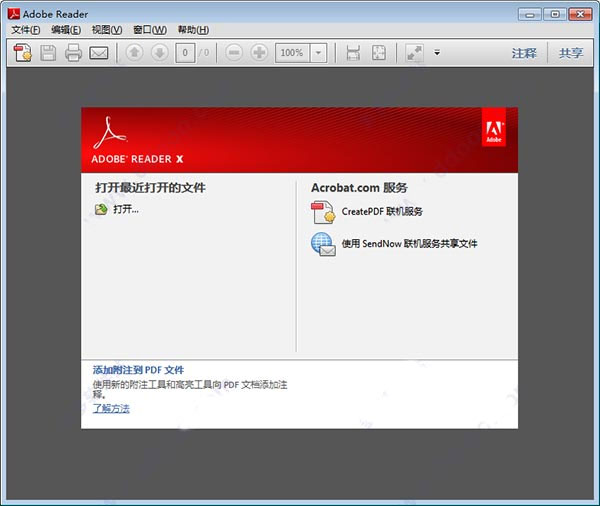
Task: Click the 添加附注到 PDF 文件 heading
Action: click(x=138, y=370)
